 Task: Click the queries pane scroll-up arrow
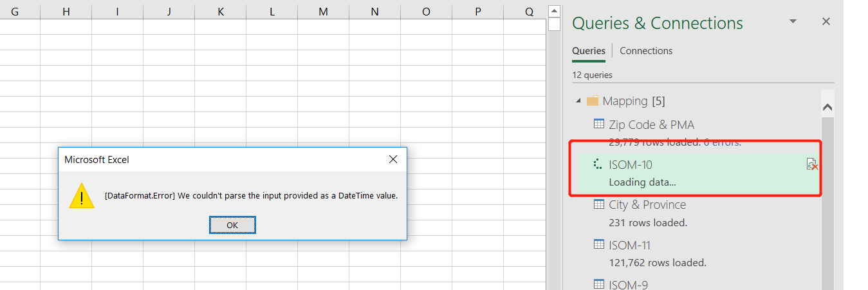click(x=827, y=108)
